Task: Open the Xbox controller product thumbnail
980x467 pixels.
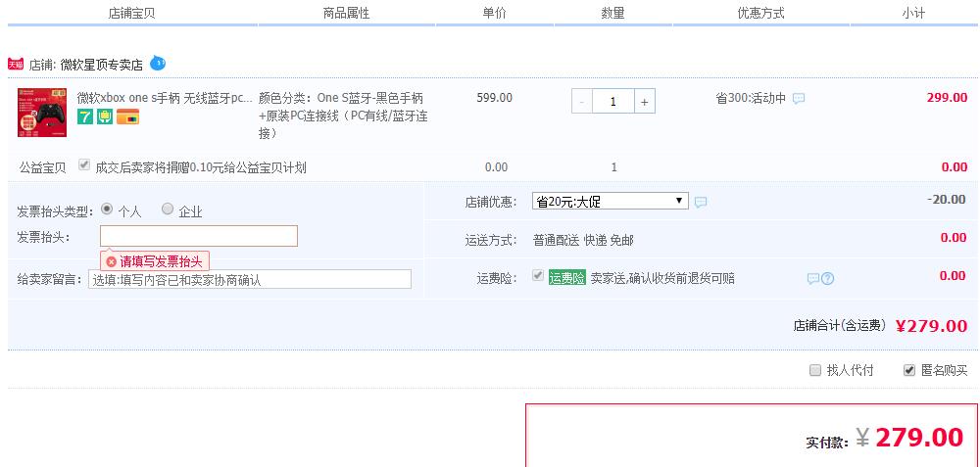Action: (x=42, y=113)
